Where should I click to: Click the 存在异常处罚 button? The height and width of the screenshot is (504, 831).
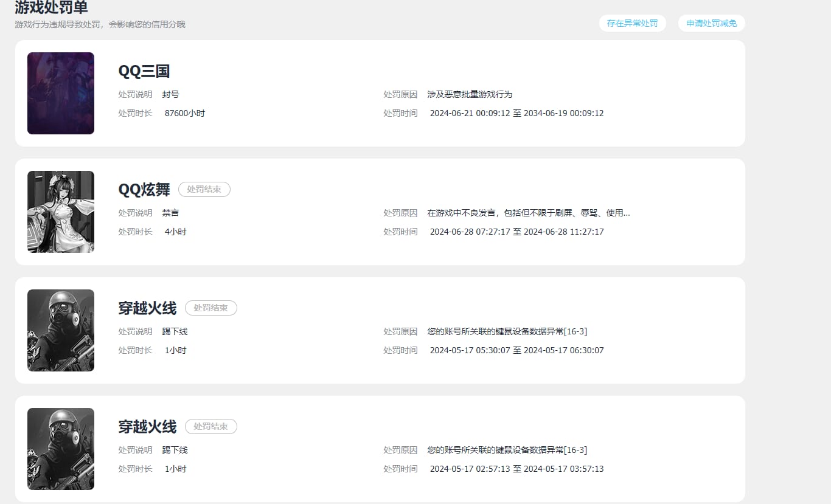[632, 23]
